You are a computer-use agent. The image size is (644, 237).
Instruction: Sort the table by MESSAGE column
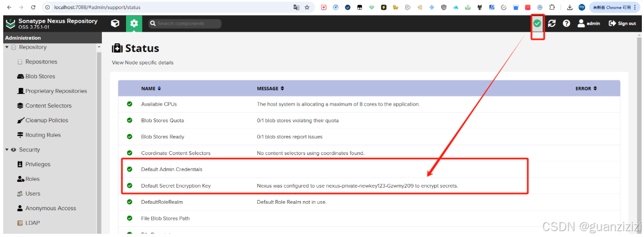point(270,88)
